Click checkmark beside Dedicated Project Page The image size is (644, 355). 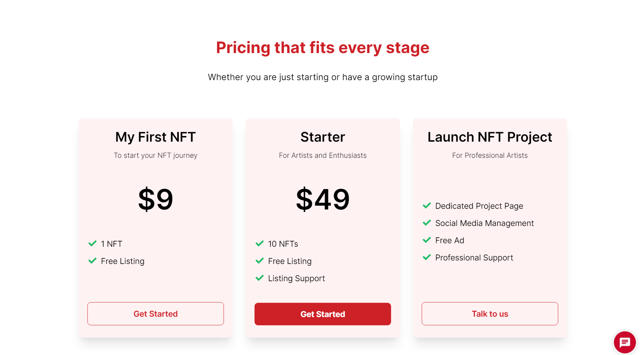pos(427,206)
